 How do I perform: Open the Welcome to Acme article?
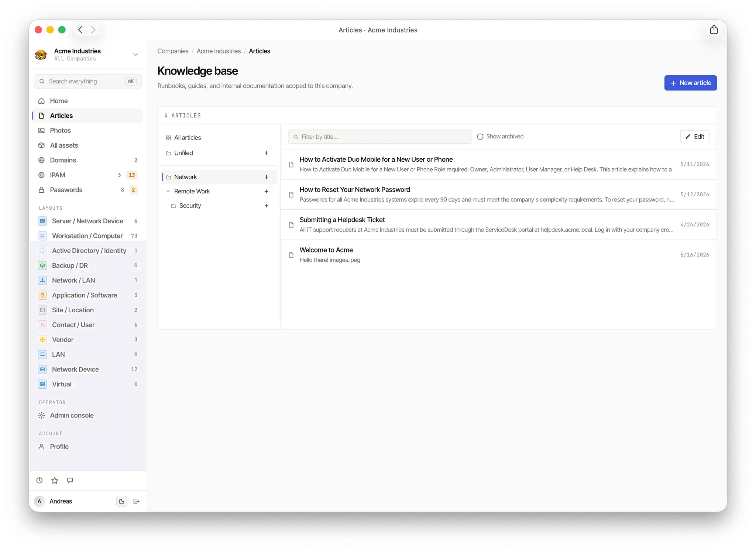(498, 255)
